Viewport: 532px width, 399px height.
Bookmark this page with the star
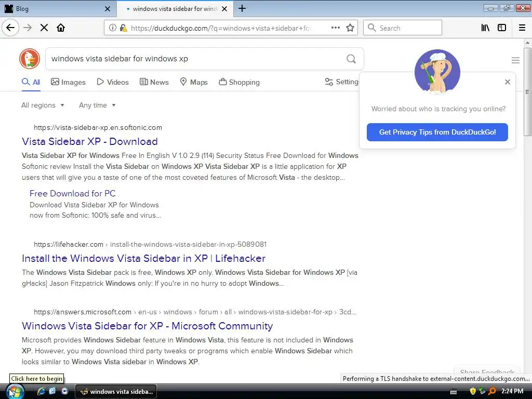click(x=350, y=28)
